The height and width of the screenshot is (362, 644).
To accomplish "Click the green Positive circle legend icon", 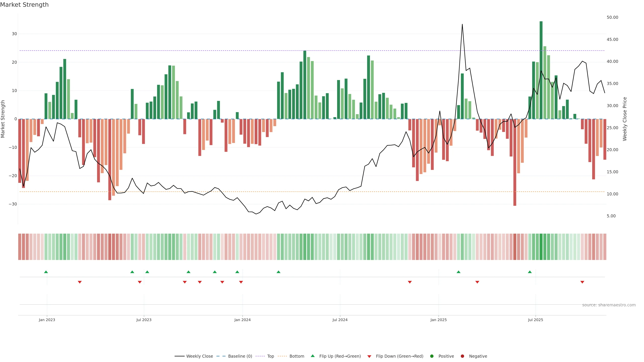I will click(x=432, y=356).
